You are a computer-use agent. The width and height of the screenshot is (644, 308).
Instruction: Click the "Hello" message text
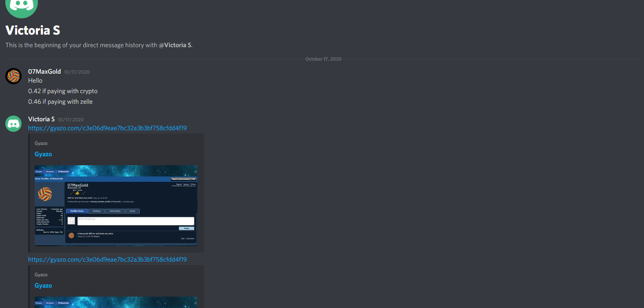[35, 81]
